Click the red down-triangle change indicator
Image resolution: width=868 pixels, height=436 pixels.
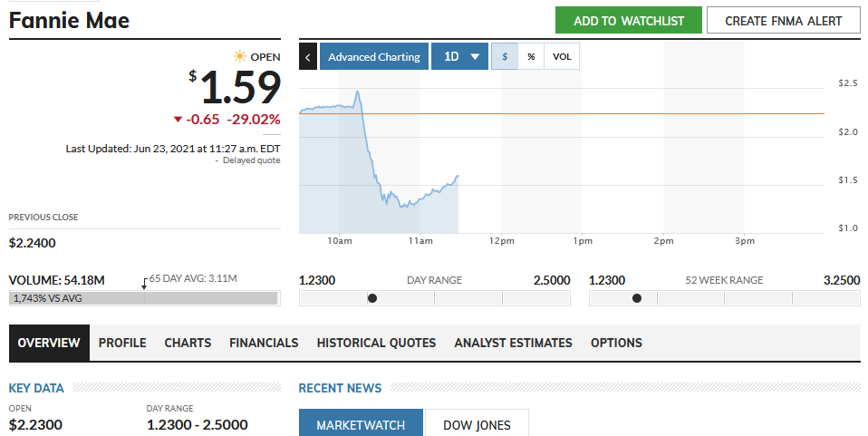[x=178, y=119]
